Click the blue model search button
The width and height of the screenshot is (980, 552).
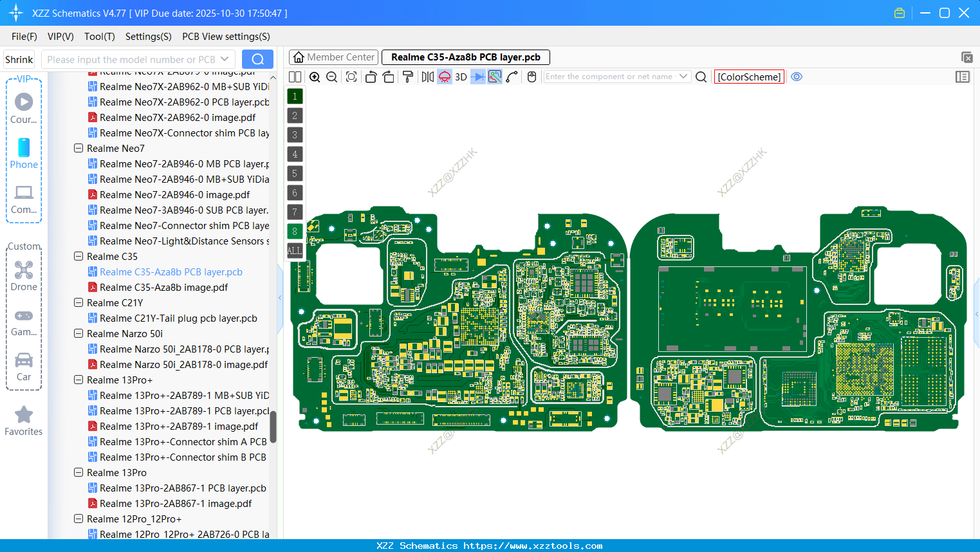(x=257, y=59)
